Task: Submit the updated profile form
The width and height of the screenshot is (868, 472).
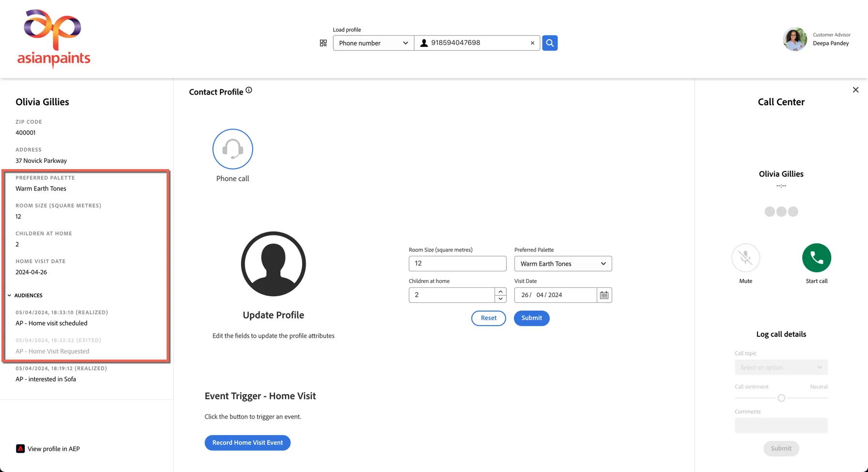Action: tap(531, 318)
